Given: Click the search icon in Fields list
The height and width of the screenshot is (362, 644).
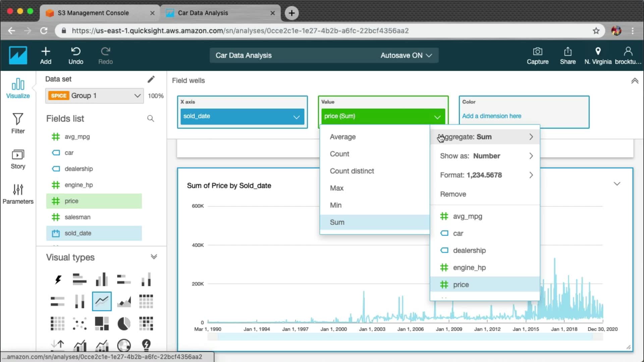Looking at the screenshot, I should click(x=151, y=118).
